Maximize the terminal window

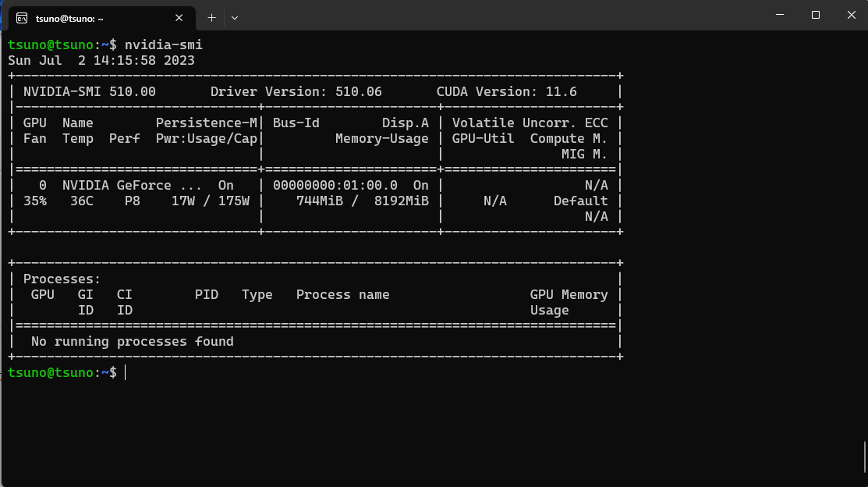tap(816, 15)
